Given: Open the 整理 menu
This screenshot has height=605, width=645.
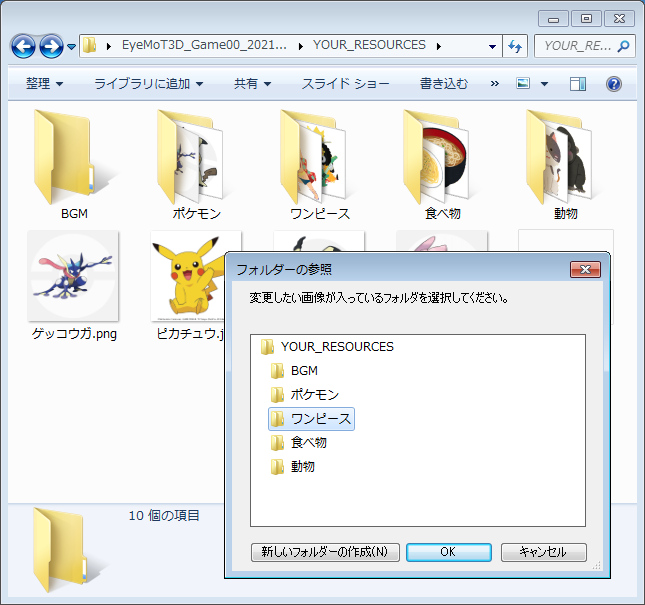Looking at the screenshot, I should click(x=44, y=84).
